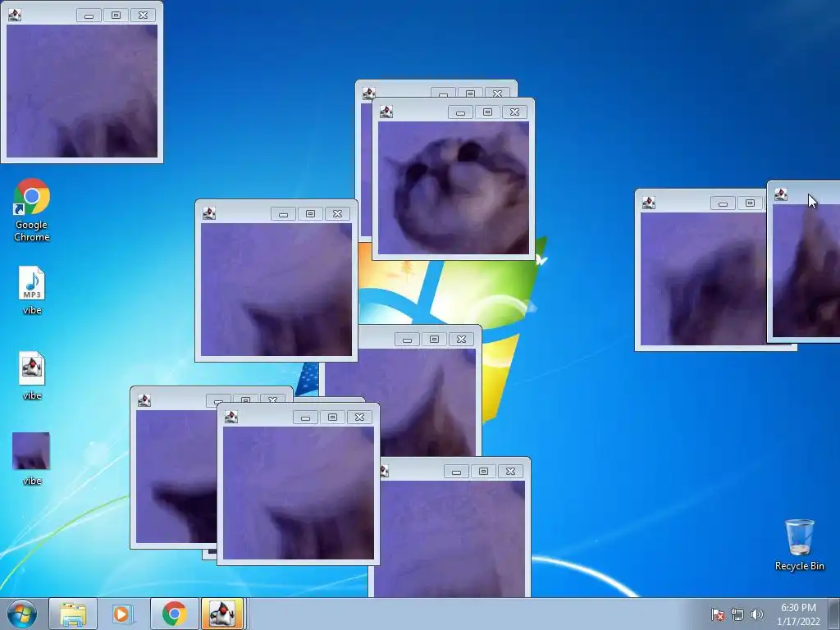Minimize the window left of the Windows logo
Viewport: 840px width, 630px height.
pos(283,214)
